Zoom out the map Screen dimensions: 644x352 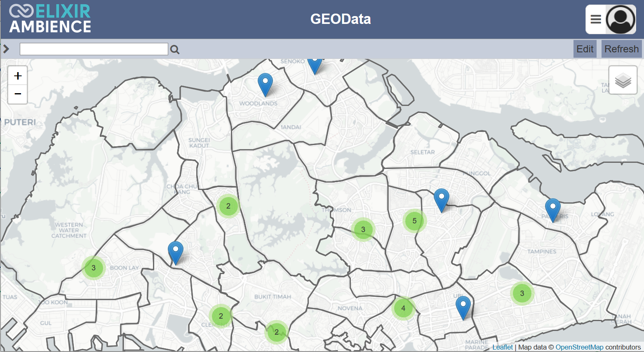[18, 94]
